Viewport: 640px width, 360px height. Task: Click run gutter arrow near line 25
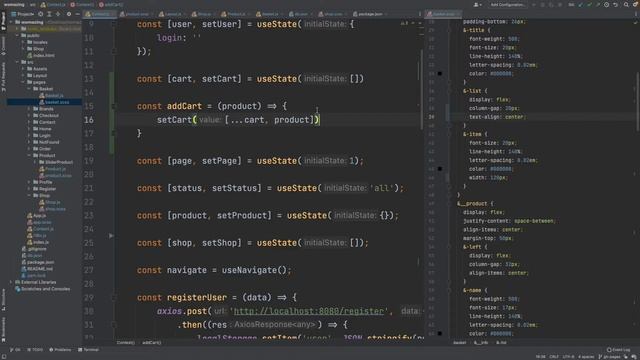tap(111, 236)
